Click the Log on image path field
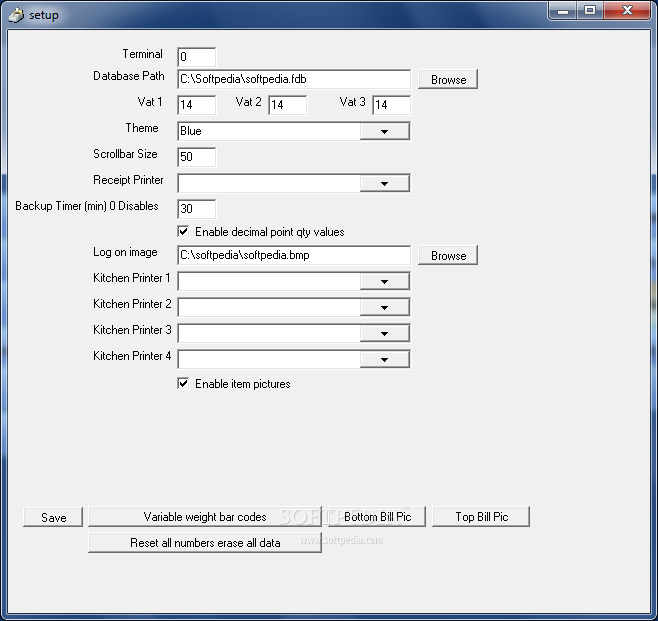 (294, 255)
